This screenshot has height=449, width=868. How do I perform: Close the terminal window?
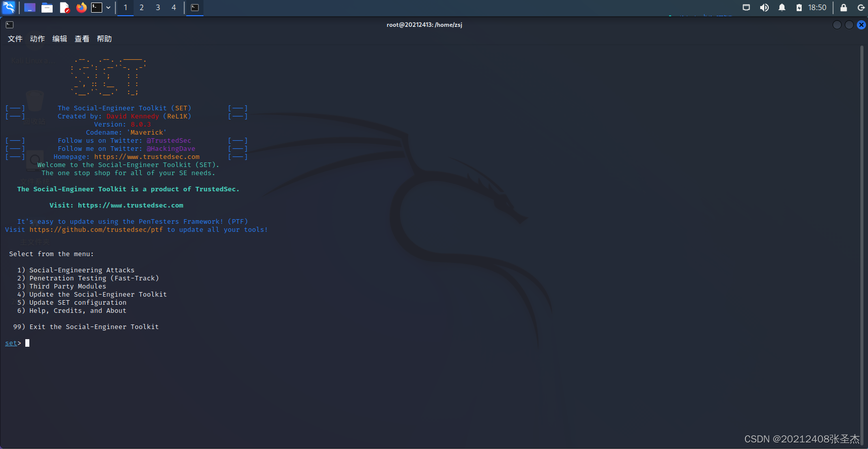[861, 25]
